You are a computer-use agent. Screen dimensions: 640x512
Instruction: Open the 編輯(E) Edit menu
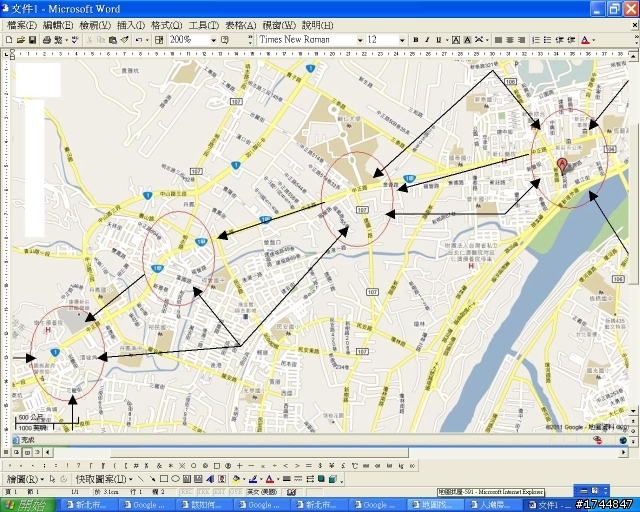point(58,25)
